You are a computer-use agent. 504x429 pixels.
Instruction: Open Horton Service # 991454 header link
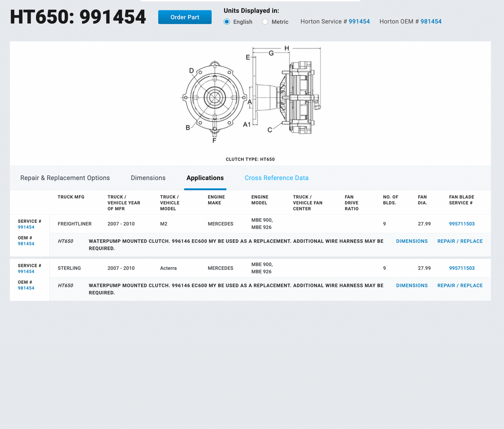[359, 22]
